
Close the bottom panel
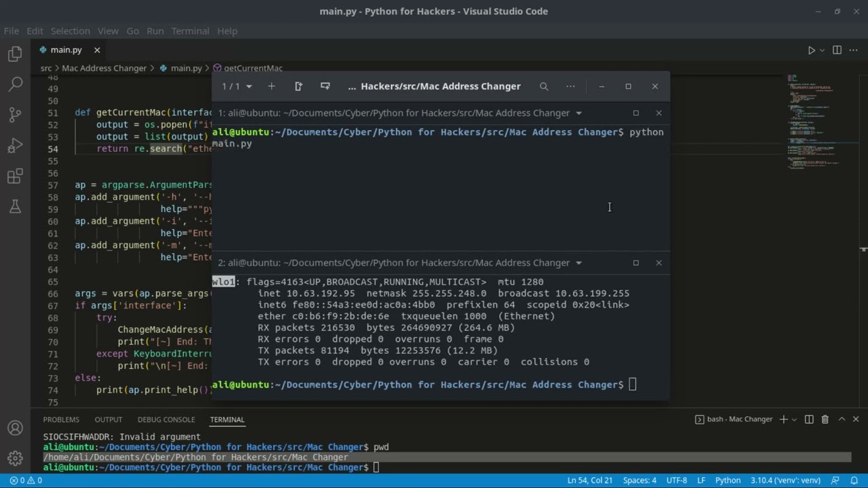857,420
